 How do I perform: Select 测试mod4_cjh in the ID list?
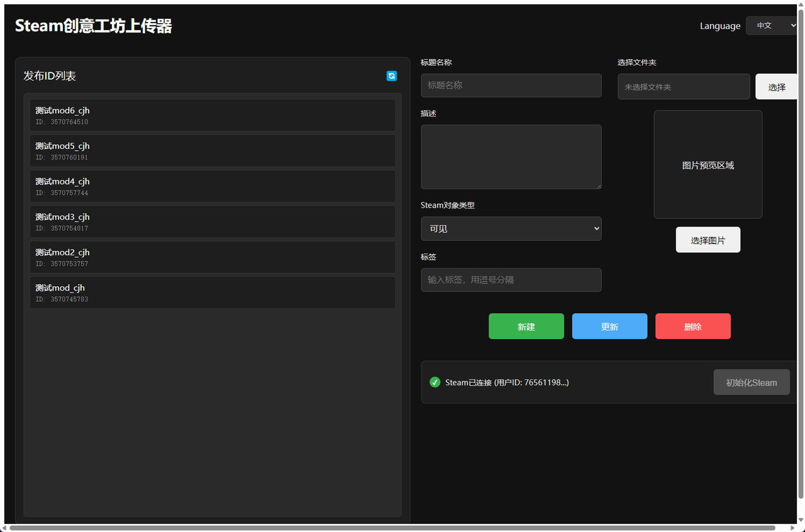213,186
